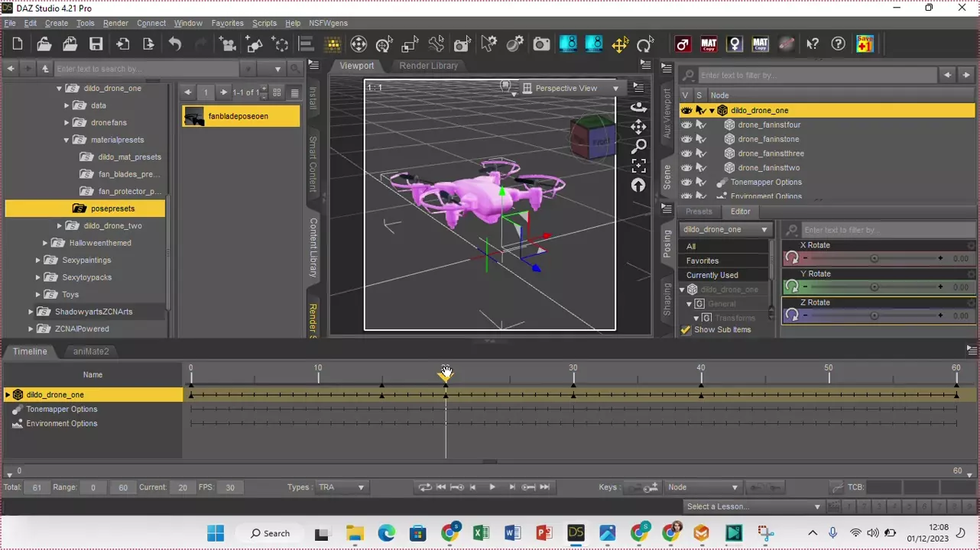Click the X Rotate slider
980x550 pixels.
click(874, 259)
